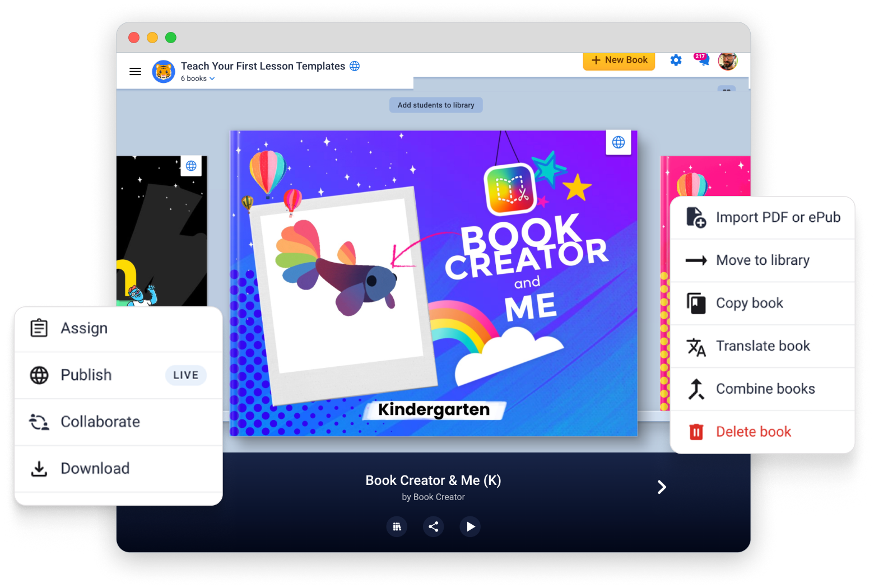Select Move to library
874x588 pixels.
coord(763,260)
